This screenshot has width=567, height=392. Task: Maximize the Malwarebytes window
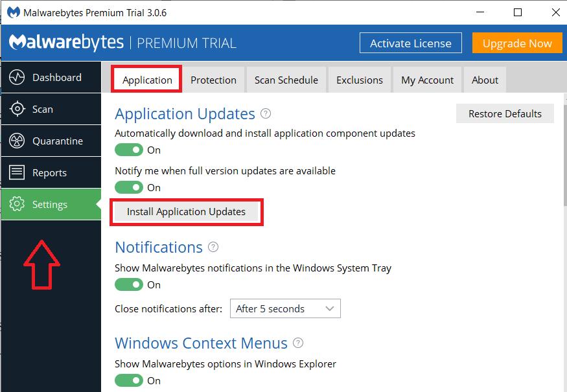pyautogui.click(x=518, y=12)
